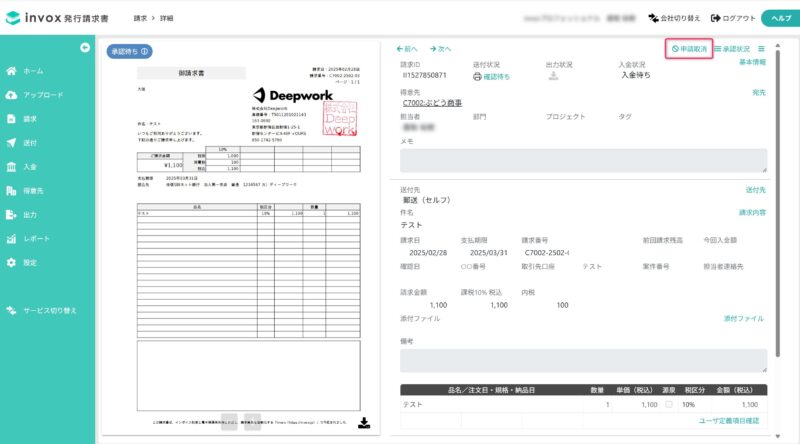Click the 入金待ち status text
The width and height of the screenshot is (800, 444).
pyautogui.click(x=636, y=75)
